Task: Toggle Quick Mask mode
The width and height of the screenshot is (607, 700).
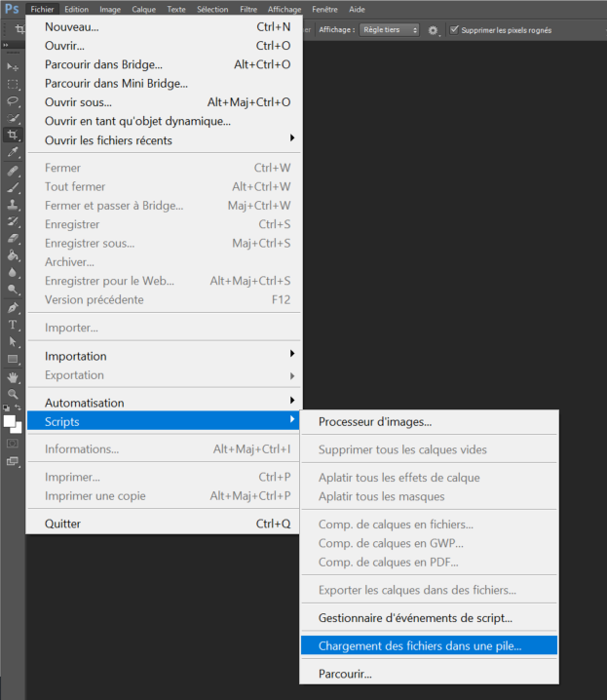Action: (x=13, y=444)
